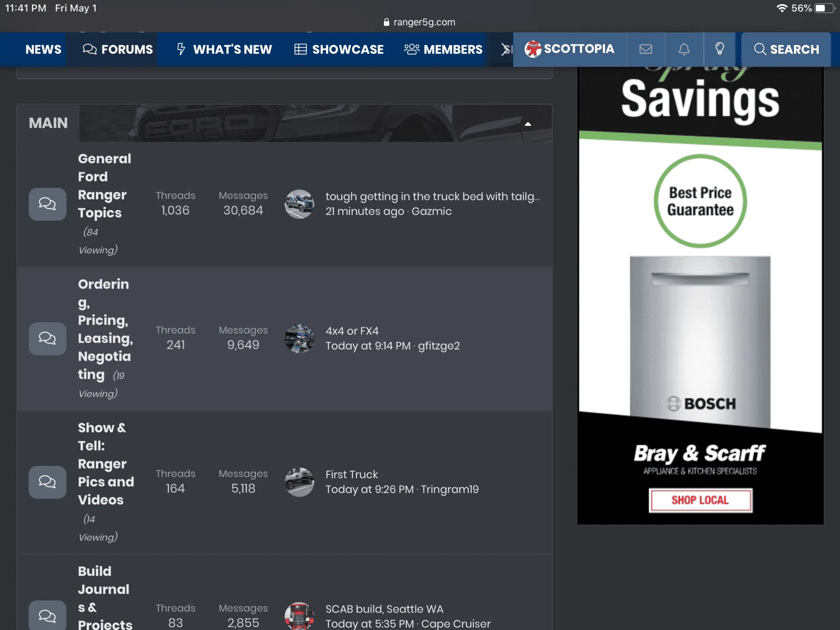Open the '4x4 or FX4' thread
The image size is (840, 630).
click(352, 331)
